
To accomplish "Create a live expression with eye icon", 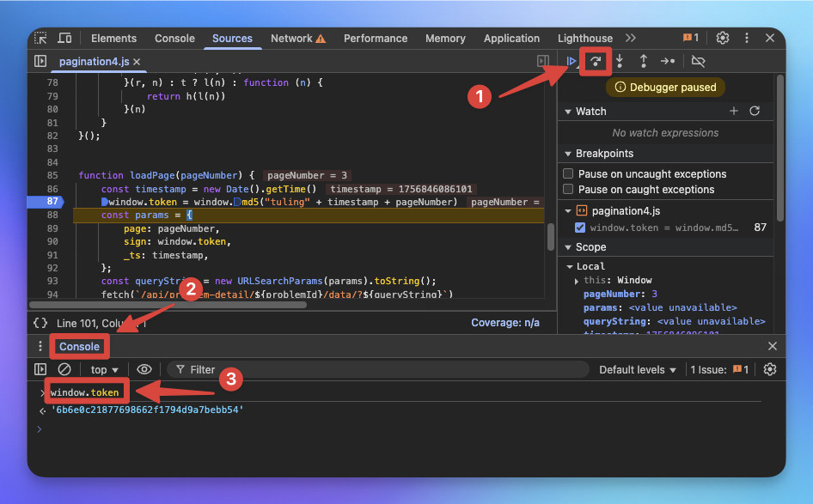I will [144, 369].
